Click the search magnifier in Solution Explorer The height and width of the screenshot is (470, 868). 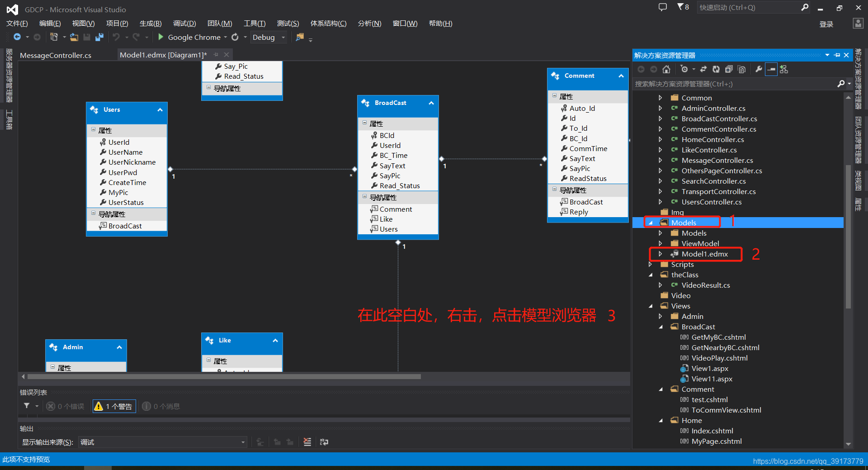tap(841, 84)
